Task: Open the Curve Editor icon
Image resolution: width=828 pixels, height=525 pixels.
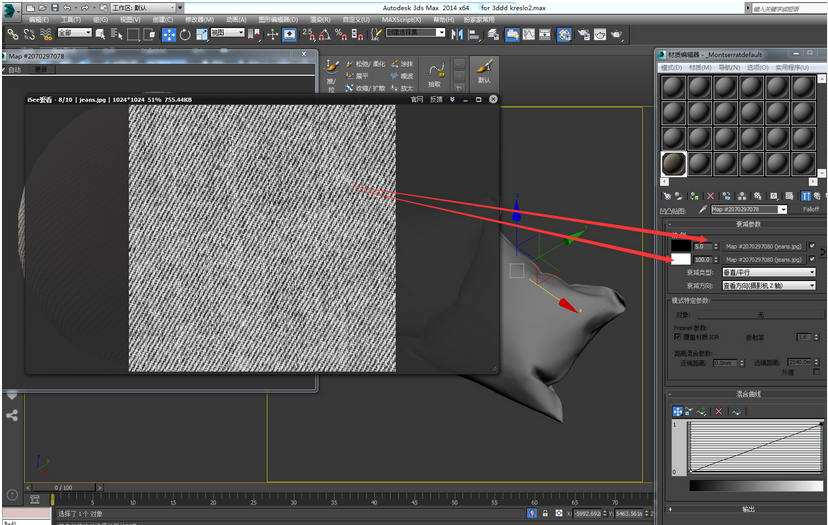Action: click(x=529, y=34)
